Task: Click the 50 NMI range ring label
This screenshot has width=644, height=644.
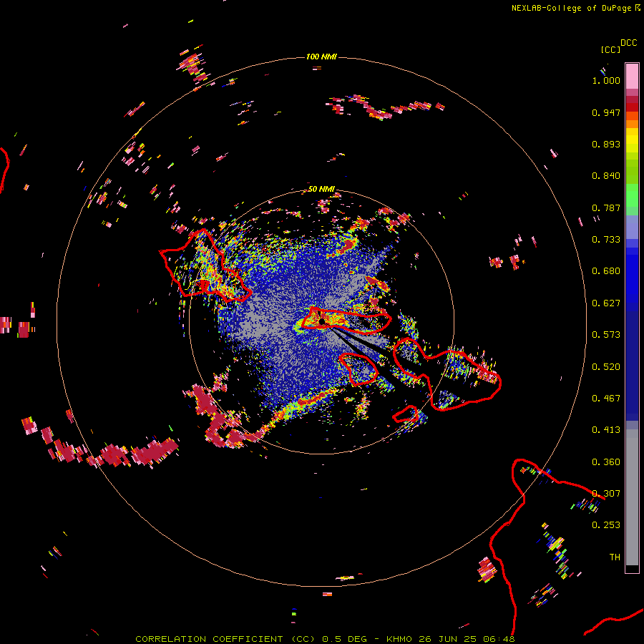Action: tap(321, 189)
